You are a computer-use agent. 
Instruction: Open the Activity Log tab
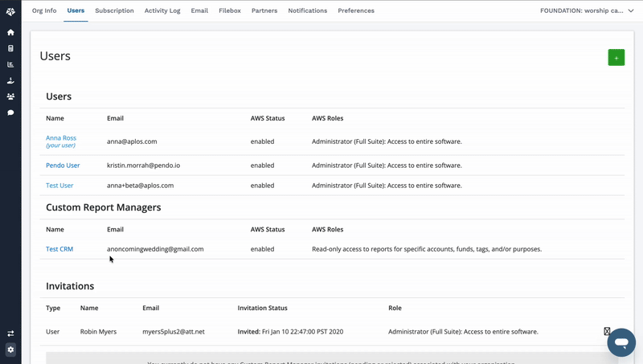point(162,11)
